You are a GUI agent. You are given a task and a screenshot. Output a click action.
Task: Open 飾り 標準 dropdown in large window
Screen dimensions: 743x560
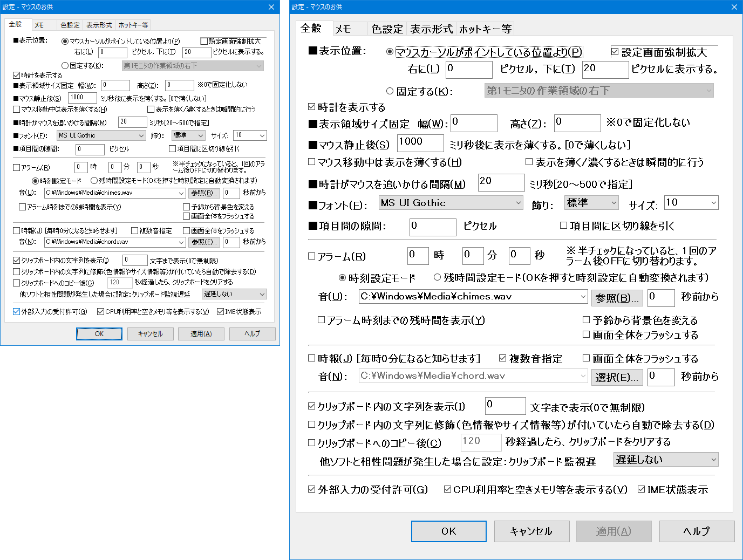(x=591, y=203)
